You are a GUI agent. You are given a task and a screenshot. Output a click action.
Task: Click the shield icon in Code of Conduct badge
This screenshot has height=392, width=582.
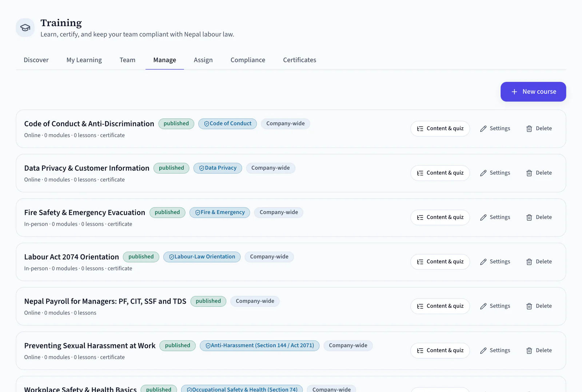tap(207, 124)
